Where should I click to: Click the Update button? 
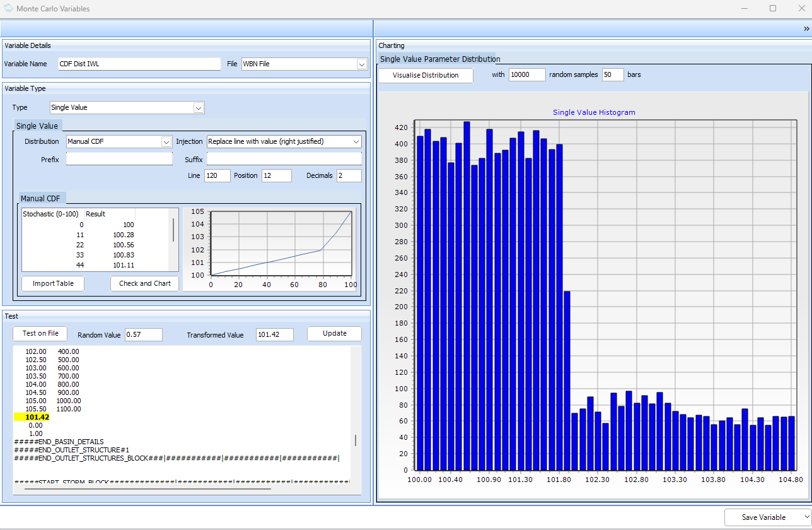(x=334, y=334)
